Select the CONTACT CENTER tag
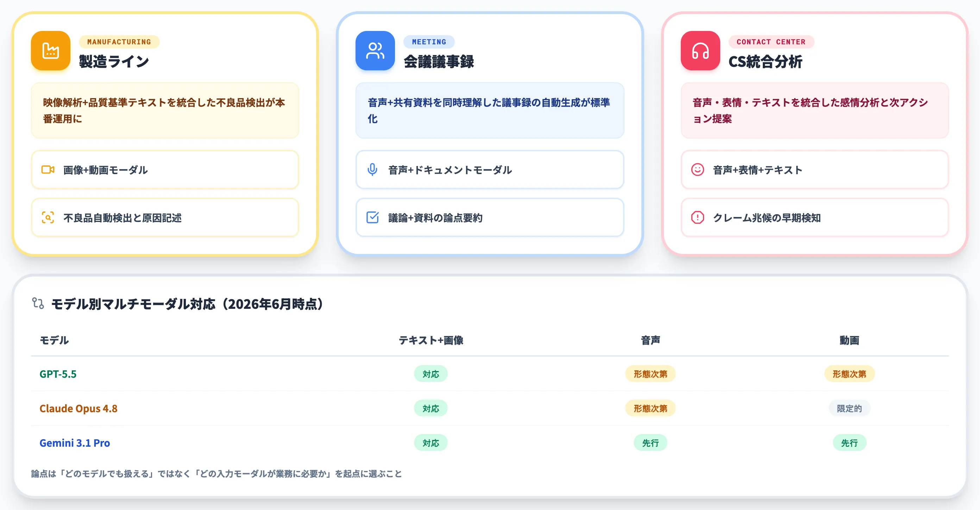Screen dimensions: 980x510 771,42
